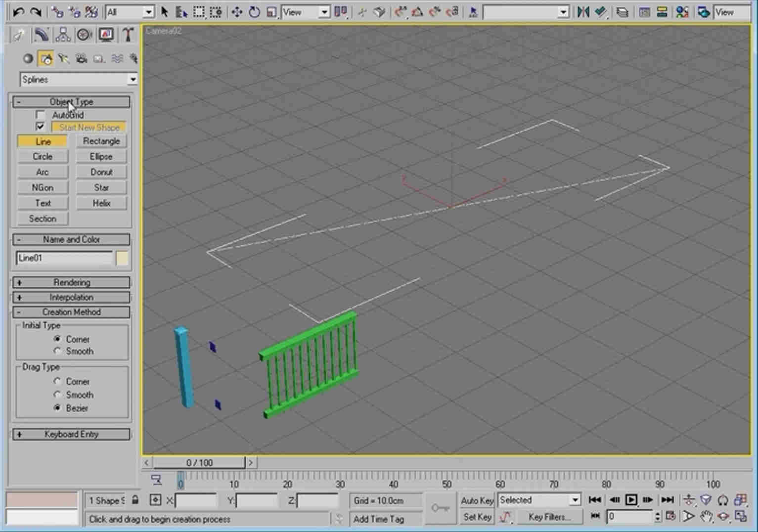Open the selection filter All dropdown

[x=130, y=12]
